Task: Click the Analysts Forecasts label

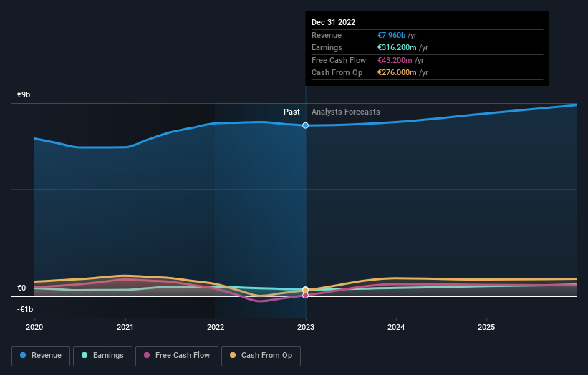Action: click(346, 112)
